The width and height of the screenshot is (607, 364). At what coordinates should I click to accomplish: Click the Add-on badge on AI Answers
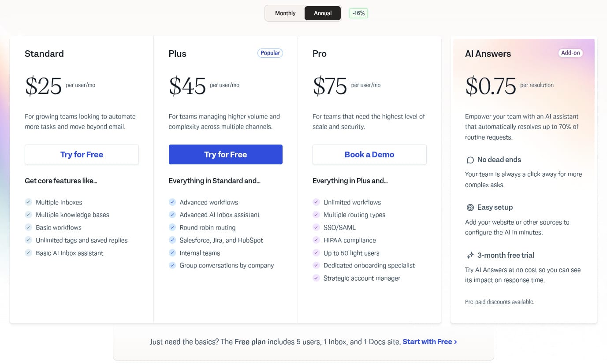click(570, 52)
